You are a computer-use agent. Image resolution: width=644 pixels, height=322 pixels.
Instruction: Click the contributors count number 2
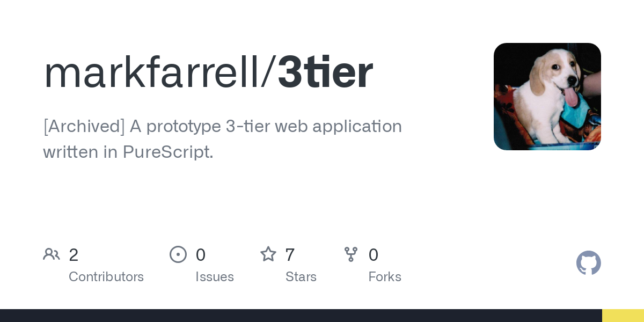tap(74, 255)
